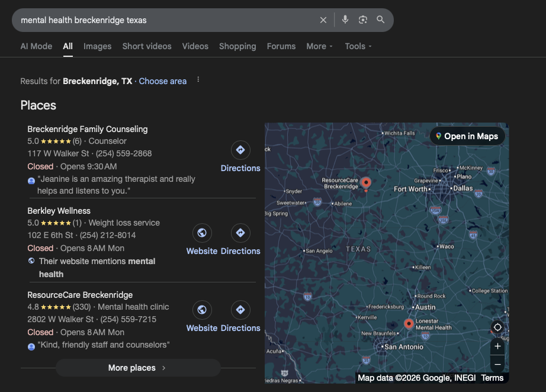This screenshot has height=392, width=546.
Task: Zoom in on the map with plus icon
Action: click(497, 346)
